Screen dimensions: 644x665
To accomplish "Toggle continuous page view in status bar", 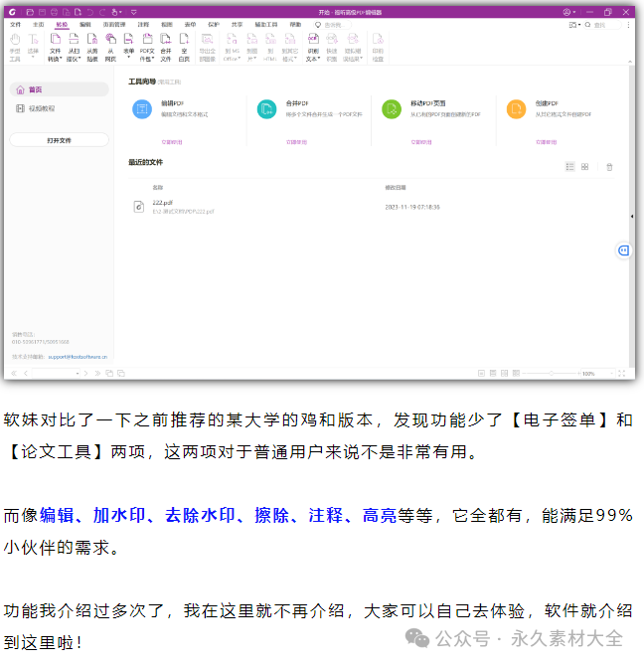I will coord(493,373).
